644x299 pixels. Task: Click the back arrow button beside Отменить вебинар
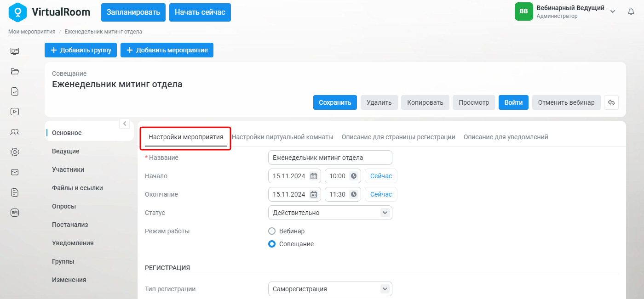click(611, 102)
